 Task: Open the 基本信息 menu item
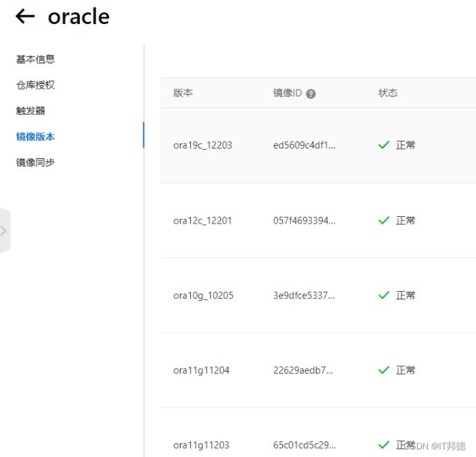tap(35, 59)
